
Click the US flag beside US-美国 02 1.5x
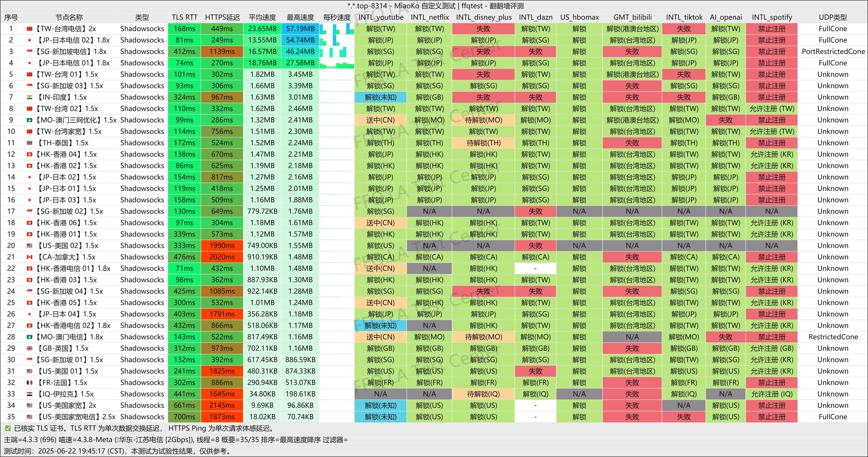pos(29,246)
